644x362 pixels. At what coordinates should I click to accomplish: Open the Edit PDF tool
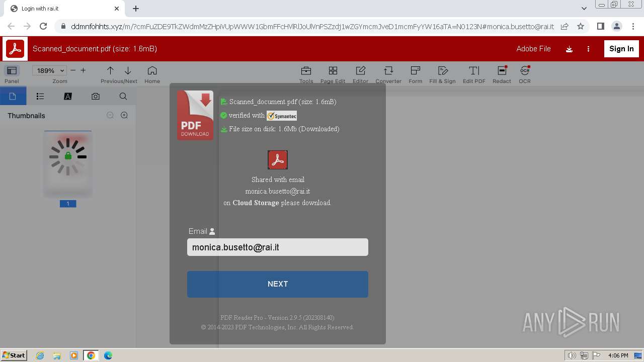click(x=474, y=70)
